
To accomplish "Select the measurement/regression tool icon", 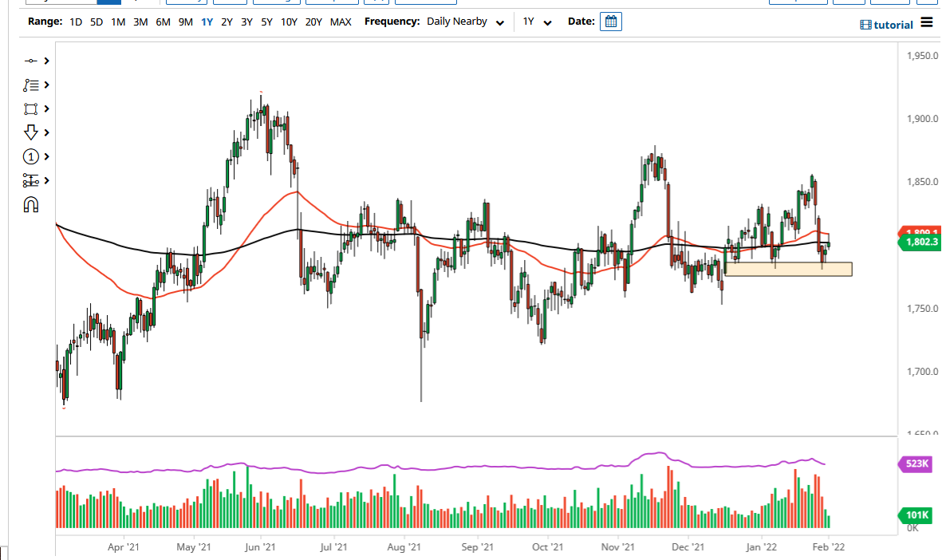I will click(x=31, y=180).
